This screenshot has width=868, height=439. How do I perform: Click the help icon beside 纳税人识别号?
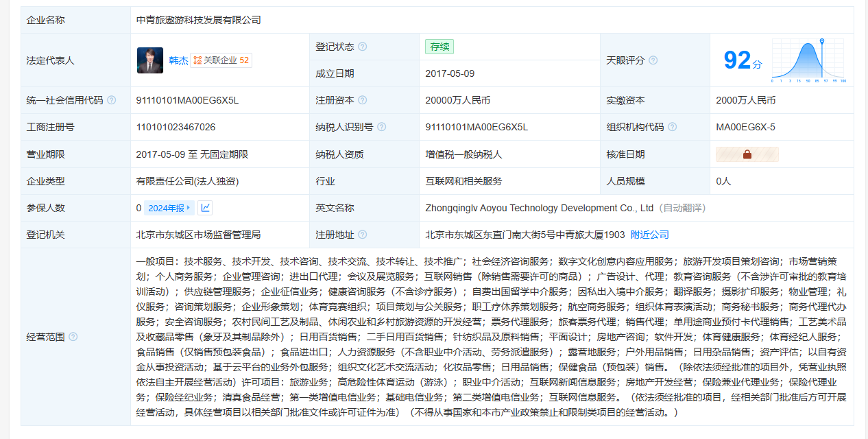381,127
